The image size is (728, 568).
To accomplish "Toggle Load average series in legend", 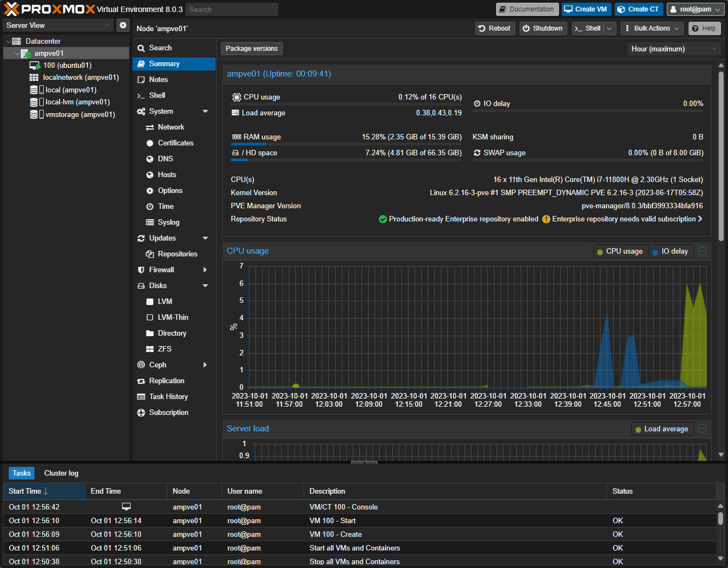I will click(662, 429).
